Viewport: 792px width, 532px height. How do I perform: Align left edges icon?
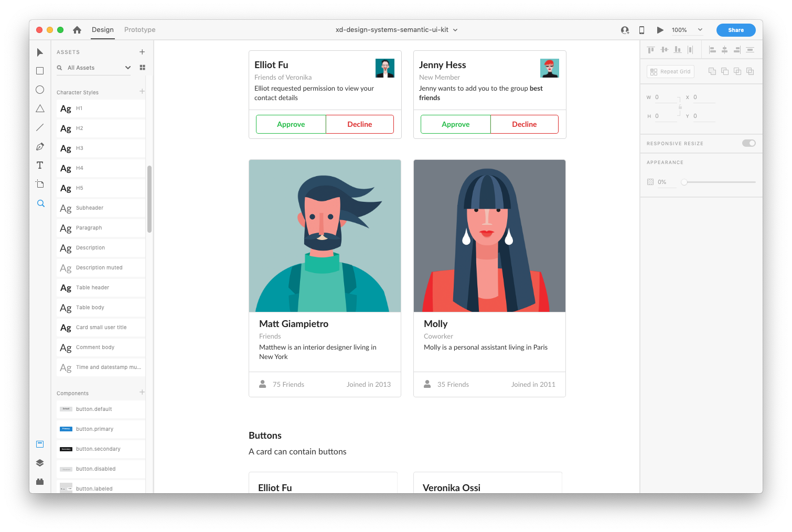pos(712,50)
